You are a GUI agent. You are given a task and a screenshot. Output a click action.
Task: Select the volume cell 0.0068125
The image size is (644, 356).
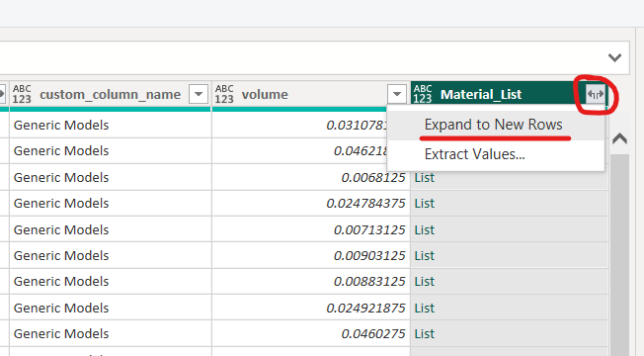pyautogui.click(x=311, y=178)
